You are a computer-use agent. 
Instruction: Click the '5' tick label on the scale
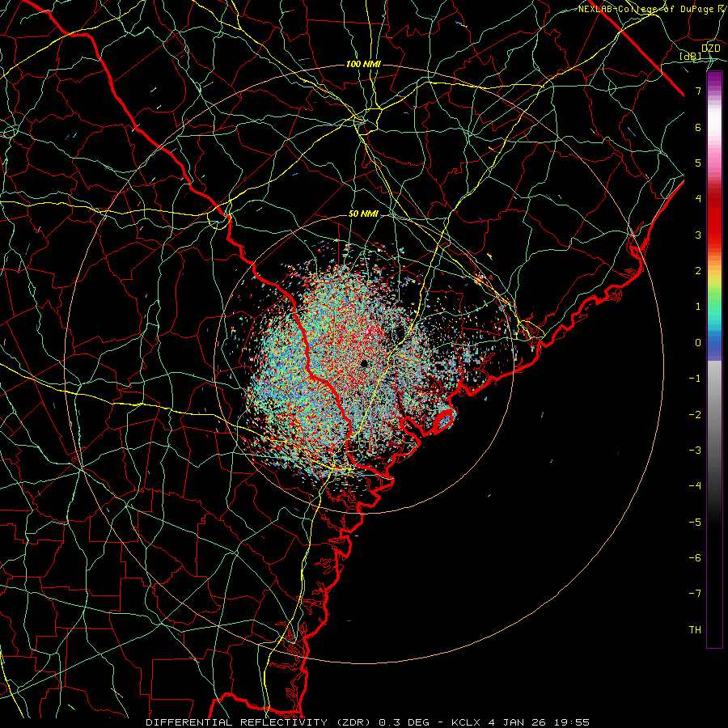[x=698, y=163]
